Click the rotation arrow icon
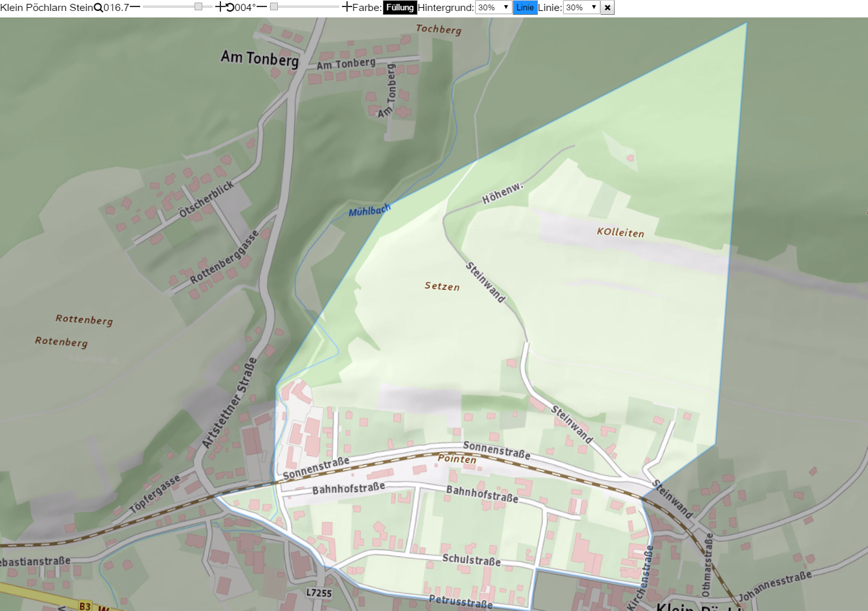The width and height of the screenshot is (868, 611). pyautogui.click(x=229, y=8)
